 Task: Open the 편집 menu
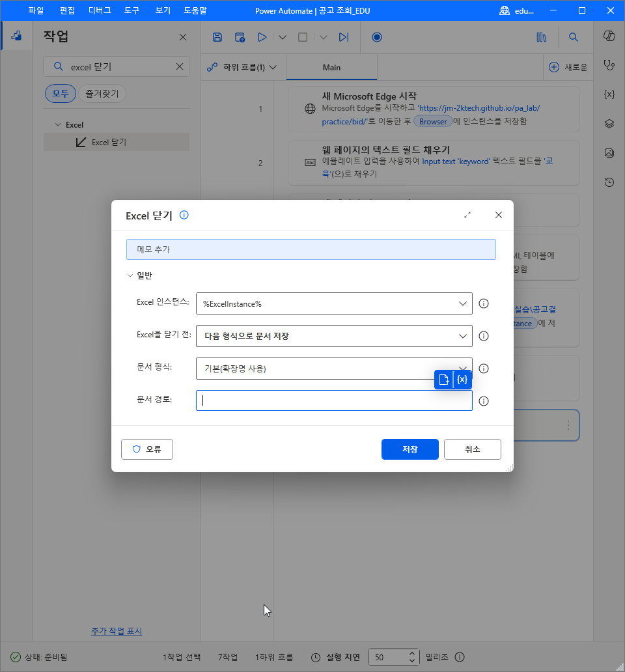click(x=67, y=10)
